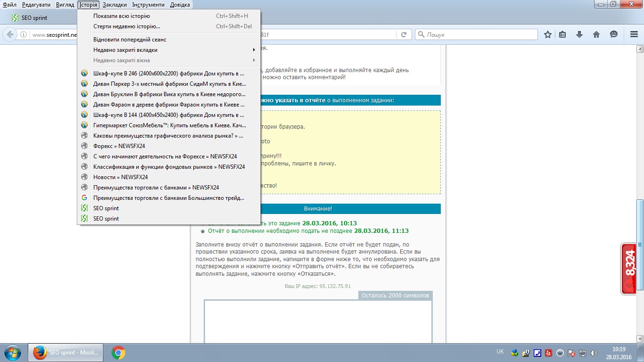Open history entry Диван Бруклин В
644x362 pixels.
(169, 94)
